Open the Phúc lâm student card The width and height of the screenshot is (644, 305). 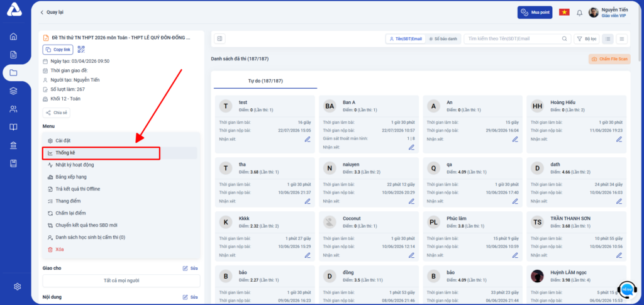coord(473,236)
